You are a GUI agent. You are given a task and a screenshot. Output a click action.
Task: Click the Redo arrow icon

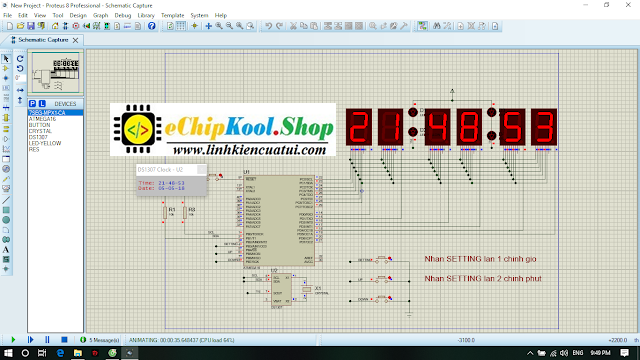pyautogui.click(x=279, y=26)
